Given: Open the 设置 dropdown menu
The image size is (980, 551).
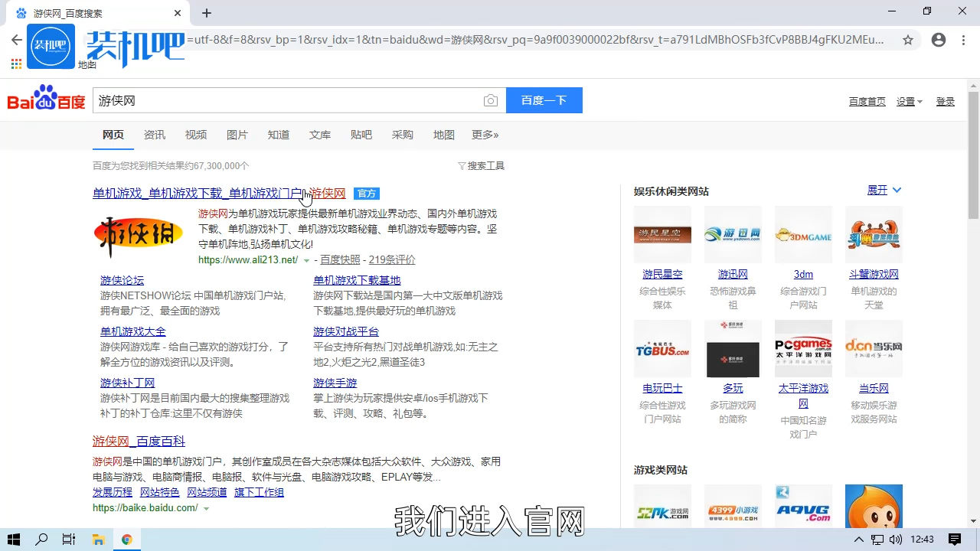Looking at the screenshot, I should [910, 102].
